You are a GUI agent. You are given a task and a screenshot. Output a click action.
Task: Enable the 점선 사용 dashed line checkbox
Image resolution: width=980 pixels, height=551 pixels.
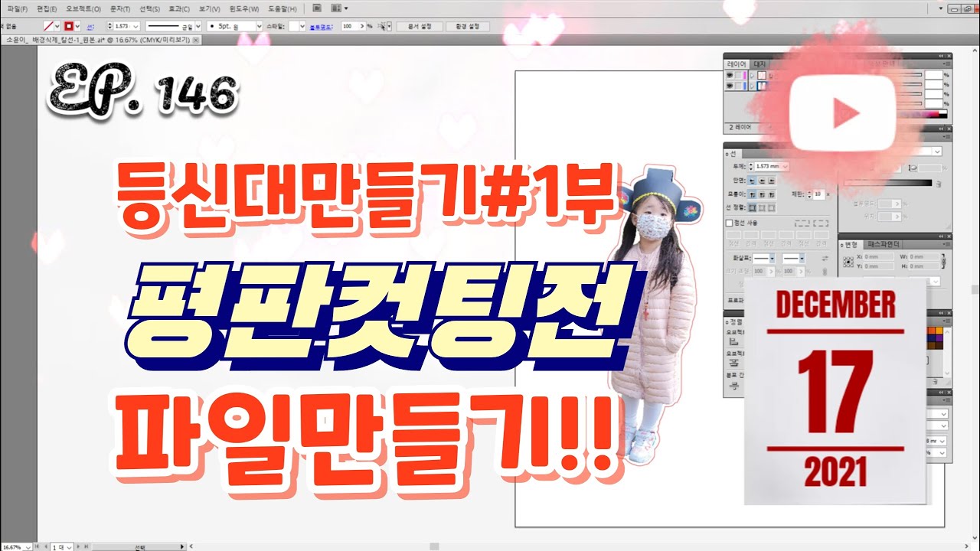click(729, 223)
